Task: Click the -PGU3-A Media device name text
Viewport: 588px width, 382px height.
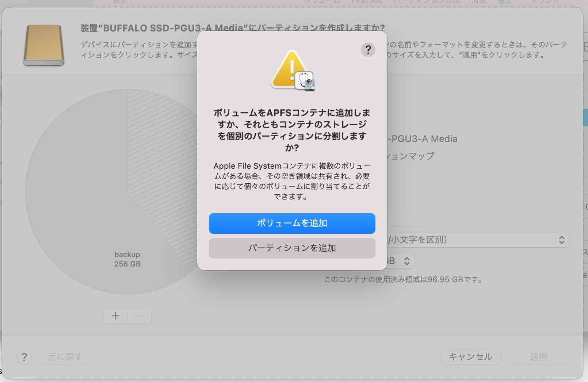Action: [x=422, y=139]
